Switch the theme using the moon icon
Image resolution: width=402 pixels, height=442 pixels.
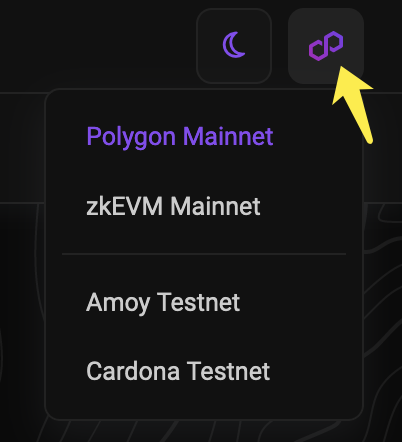click(234, 46)
